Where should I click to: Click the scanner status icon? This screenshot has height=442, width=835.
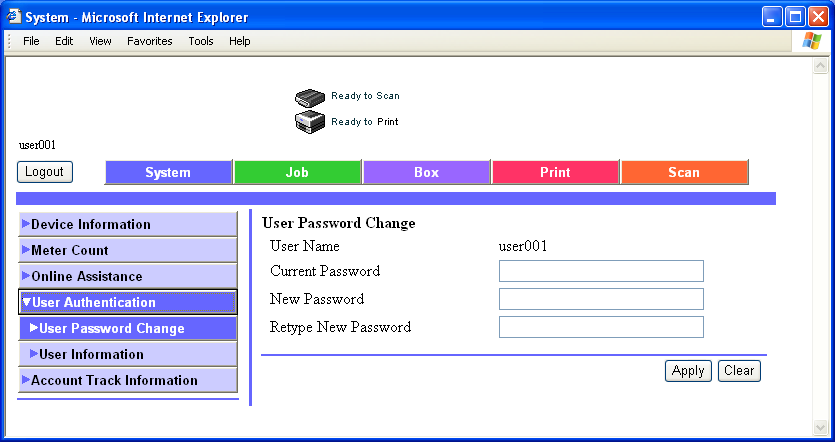(310, 98)
